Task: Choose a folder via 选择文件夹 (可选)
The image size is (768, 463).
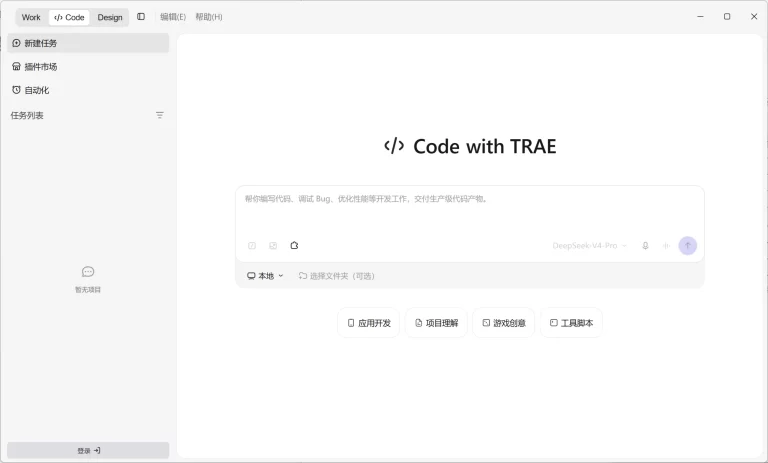Action: 336,276
